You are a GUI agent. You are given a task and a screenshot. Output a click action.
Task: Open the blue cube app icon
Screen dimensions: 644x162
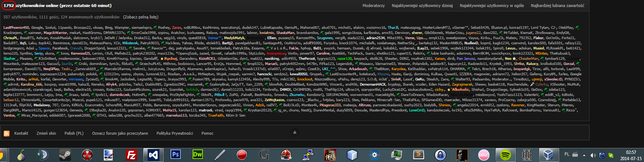(x=352, y=154)
